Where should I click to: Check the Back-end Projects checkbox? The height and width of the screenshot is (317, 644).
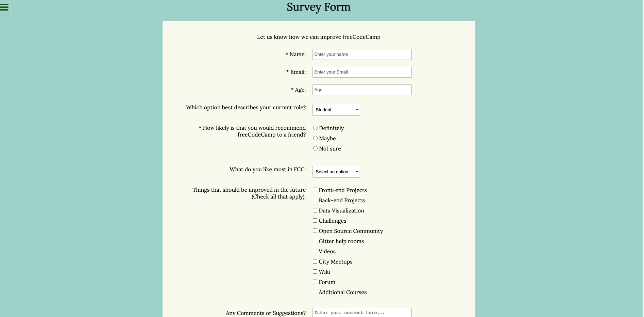point(315,200)
